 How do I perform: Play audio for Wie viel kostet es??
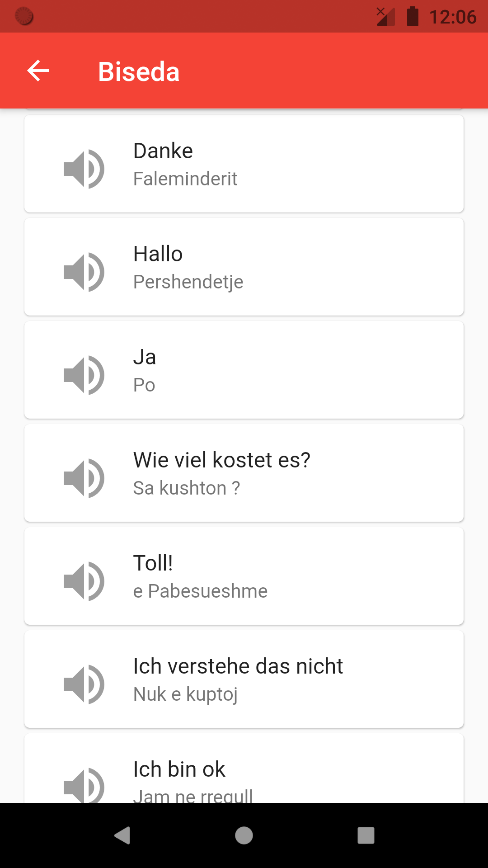pyautogui.click(x=84, y=478)
